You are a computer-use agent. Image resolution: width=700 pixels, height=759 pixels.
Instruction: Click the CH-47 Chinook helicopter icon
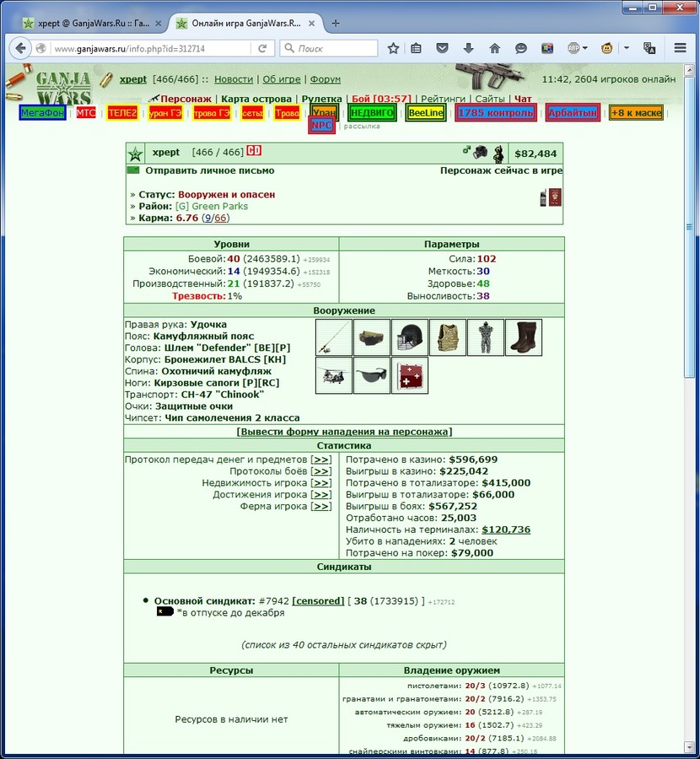tap(333, 375)
